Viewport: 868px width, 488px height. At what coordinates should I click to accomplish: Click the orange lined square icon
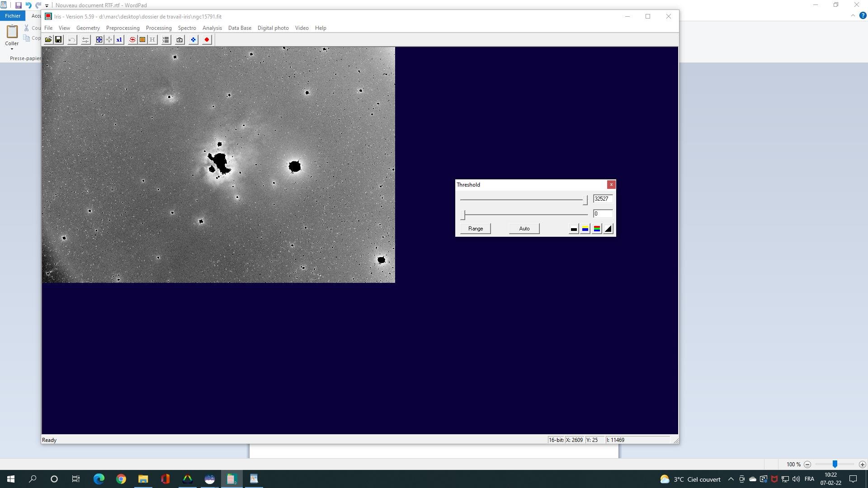click(x=142, y=40)
